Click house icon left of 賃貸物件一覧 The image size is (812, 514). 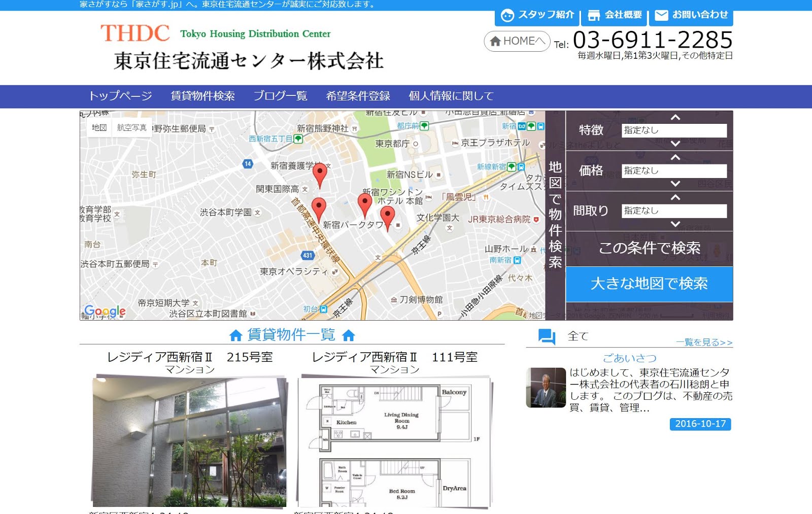[235, 335]
